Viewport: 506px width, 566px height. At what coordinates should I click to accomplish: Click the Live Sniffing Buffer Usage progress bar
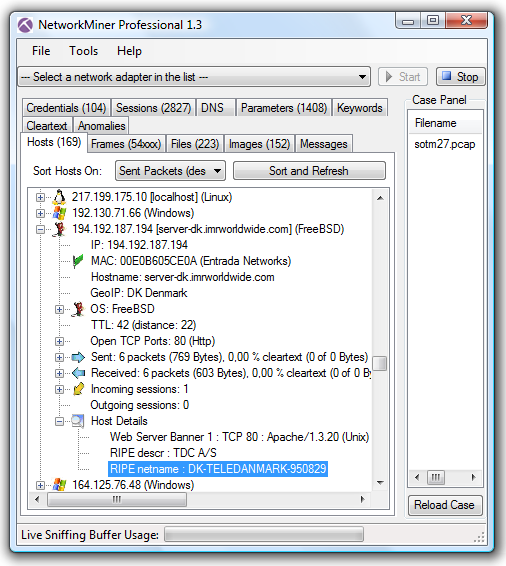pyautogui.click(x=264, y=534)
